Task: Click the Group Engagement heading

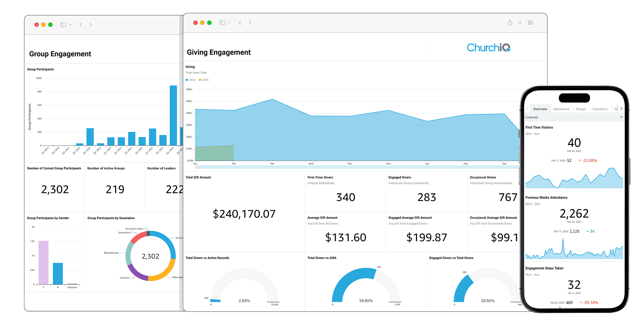Action: (x=60, y=54)
